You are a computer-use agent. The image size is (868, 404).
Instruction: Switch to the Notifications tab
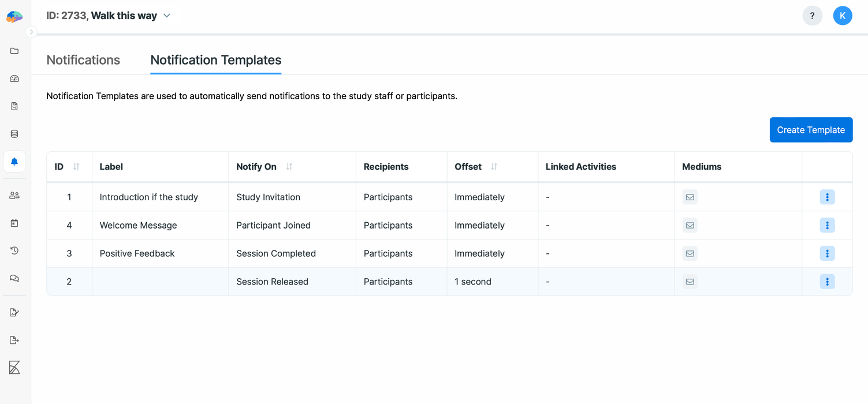[83, 60]
